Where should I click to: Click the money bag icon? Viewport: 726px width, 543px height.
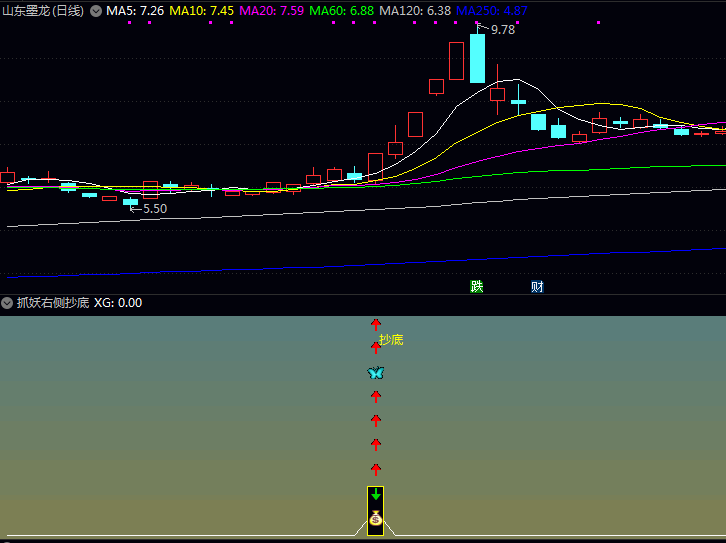point(376,518)
